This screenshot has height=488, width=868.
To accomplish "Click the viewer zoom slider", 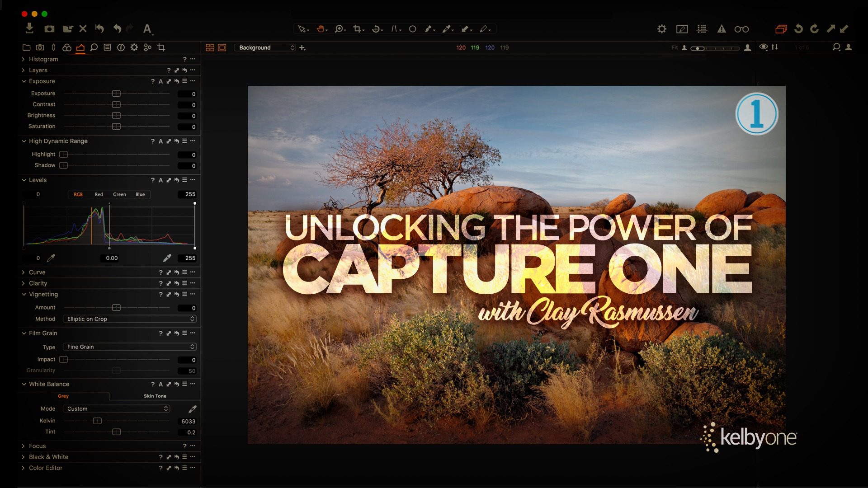I will coord(715,48).
